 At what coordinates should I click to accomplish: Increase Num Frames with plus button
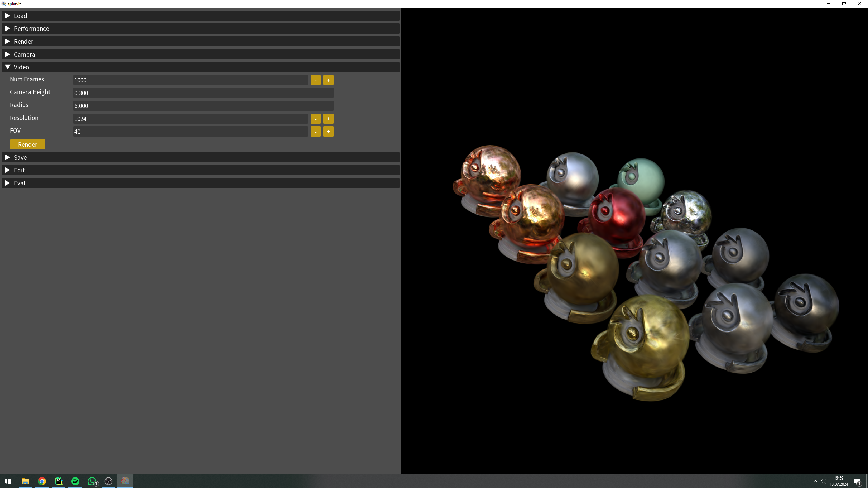(x=328, y=80)
